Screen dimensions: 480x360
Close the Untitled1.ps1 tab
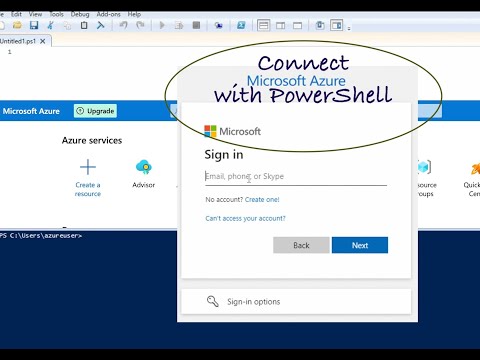[x=43, y=41]
